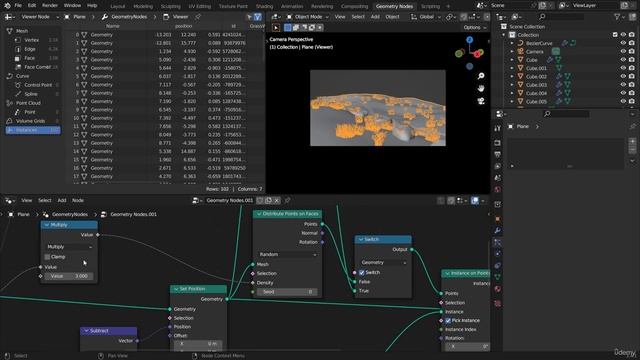The image size is (640, 360).
Task: Toggle the Collection exclude checkbox in outliner
Action: click(x=615, y=35)
